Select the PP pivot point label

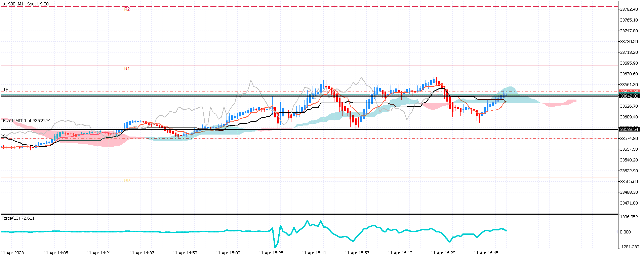[127, 181]
